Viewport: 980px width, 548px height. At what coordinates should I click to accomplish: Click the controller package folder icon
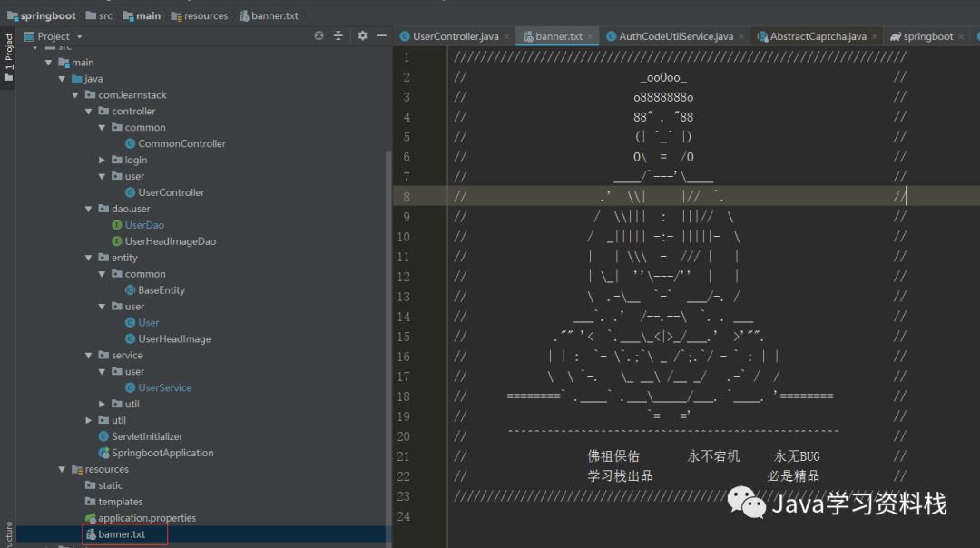click(103, 112)
